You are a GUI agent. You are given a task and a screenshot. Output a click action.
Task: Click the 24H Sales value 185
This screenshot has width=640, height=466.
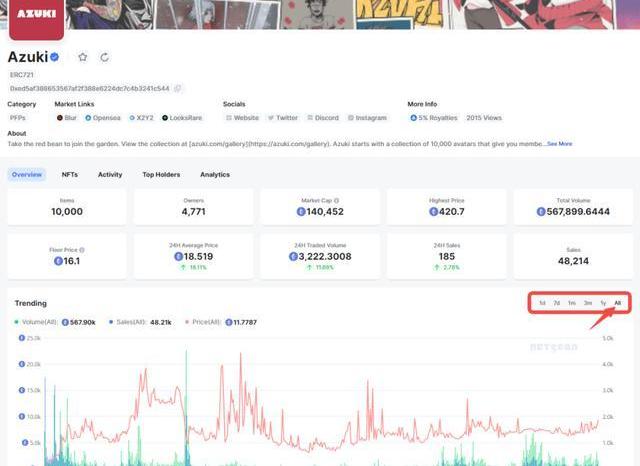point(447,257)
